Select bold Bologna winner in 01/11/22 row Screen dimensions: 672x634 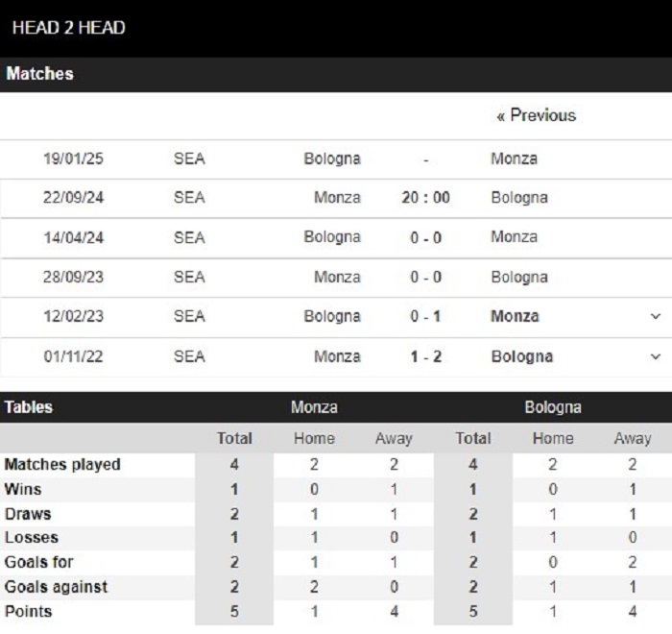point(522,356)
